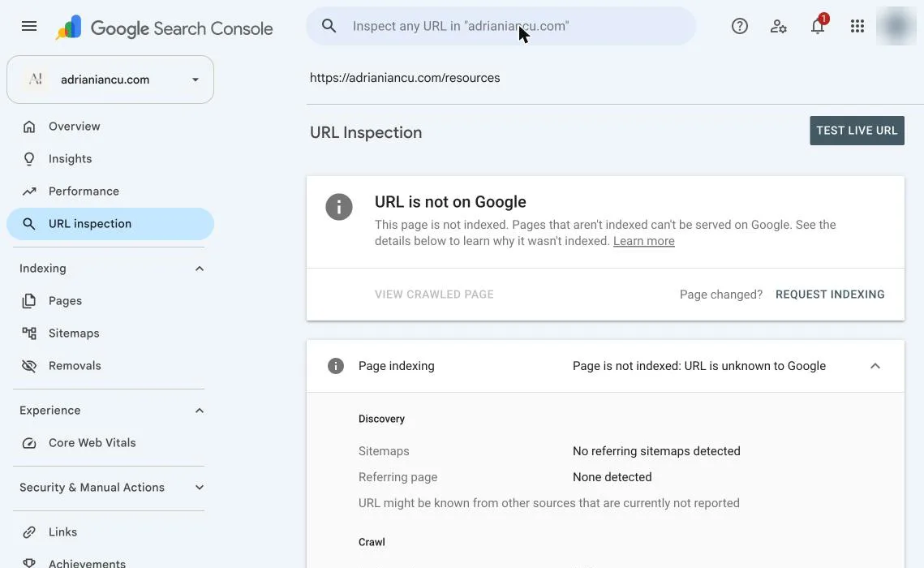Click the Learn more link

click(643, 241)
